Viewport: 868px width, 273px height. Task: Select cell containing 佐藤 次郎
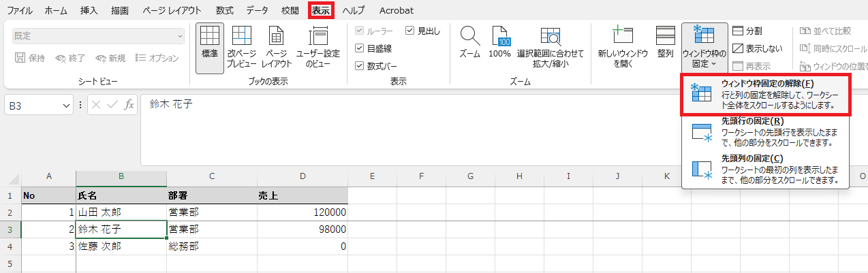click(121, 246)
